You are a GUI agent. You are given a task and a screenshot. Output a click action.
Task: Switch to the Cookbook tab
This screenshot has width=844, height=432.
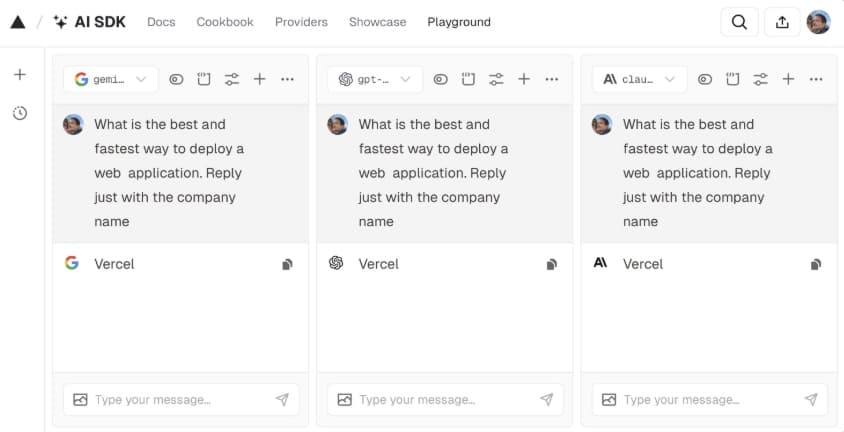click(225, 22)
